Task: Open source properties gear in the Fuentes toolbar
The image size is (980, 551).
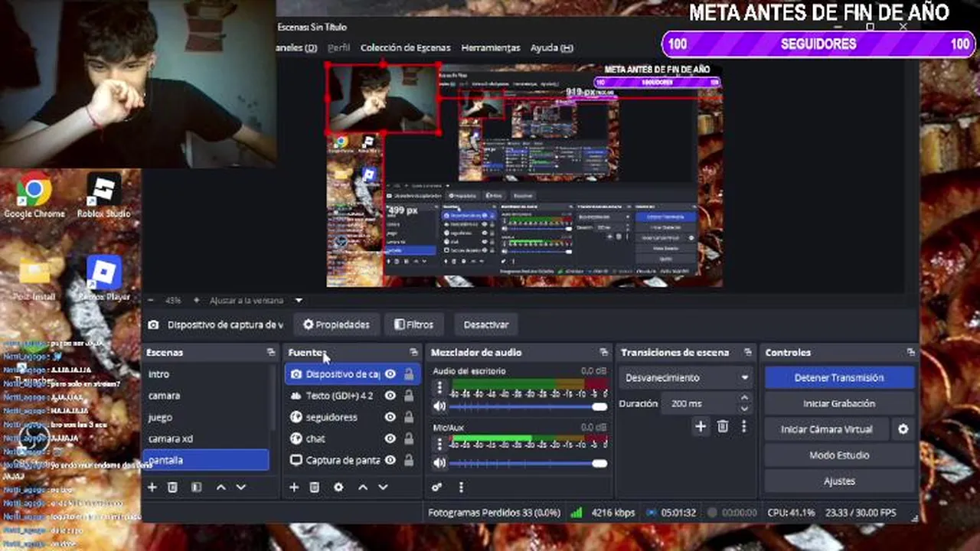Action: tap(338, 487)
